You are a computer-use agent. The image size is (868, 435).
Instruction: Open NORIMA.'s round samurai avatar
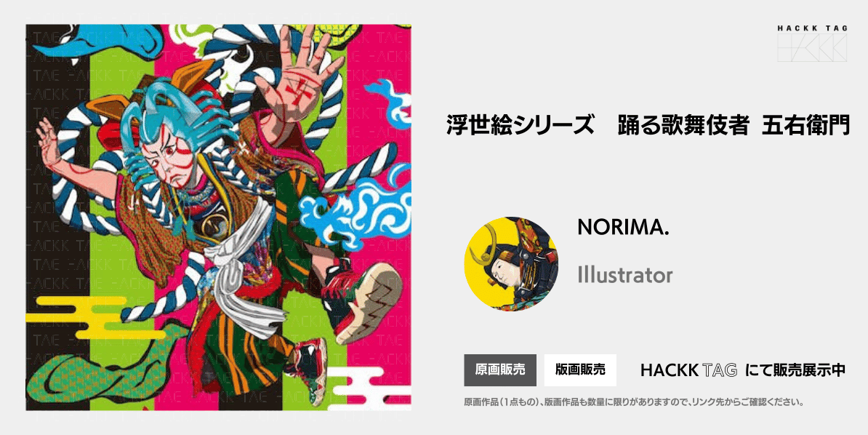coord(511,264)
